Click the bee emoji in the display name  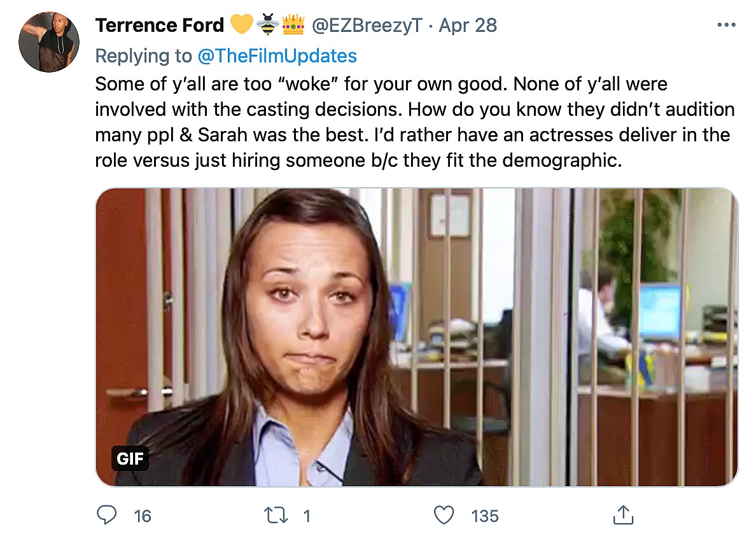click(x=267, y=25)
